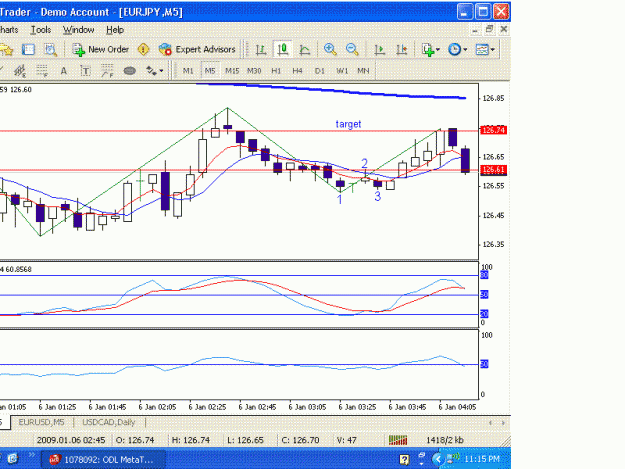The width and height of the screenshot is (625, 469).
Task: Open the Terminal window icon
Action: 28,49
